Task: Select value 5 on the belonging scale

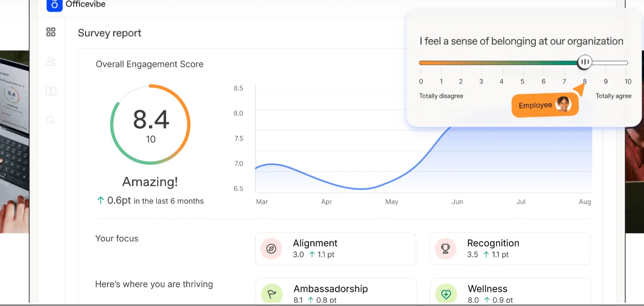Action: pyautogui.click(x=523, y=81)
